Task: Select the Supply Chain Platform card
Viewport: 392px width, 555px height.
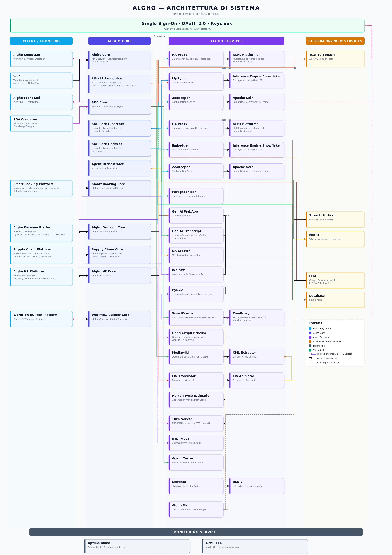Action: coord(41,255)
